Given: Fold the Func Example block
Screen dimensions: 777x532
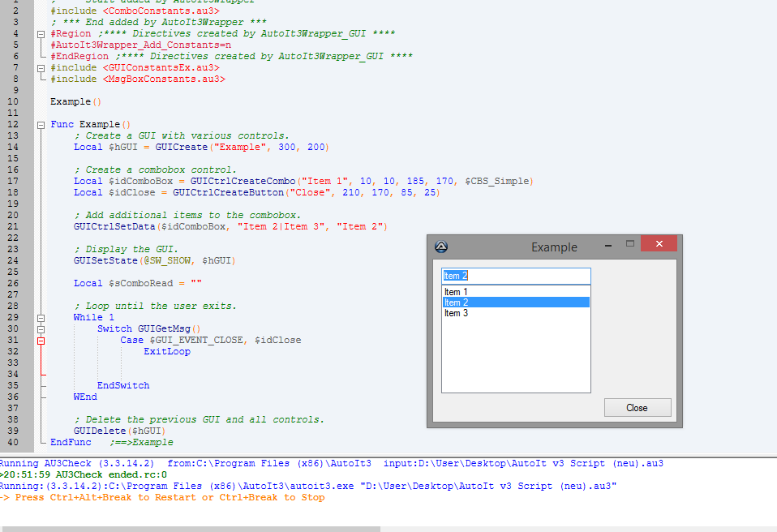Looking at the screenshot, I should coord(41,125).
